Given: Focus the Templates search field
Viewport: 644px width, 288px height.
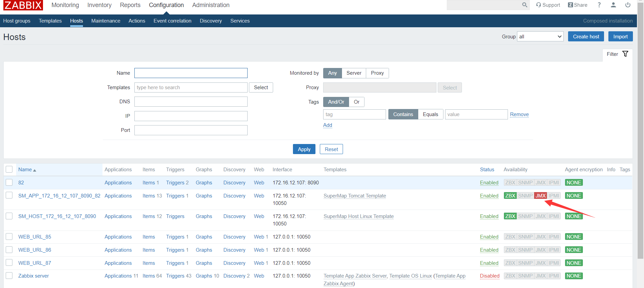Looking at the screenshot, I should (x=191, y=87).
